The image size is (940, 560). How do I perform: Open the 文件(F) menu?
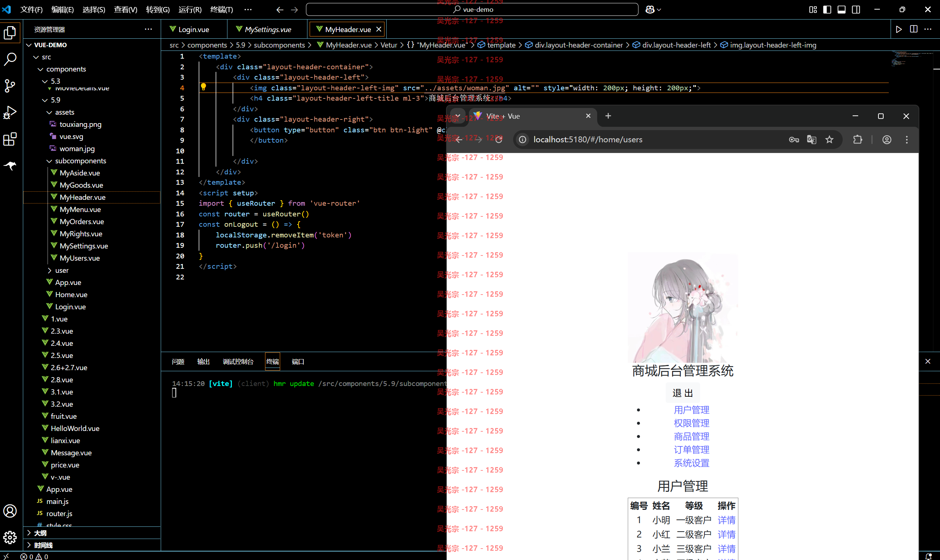(x=31, y=10)
